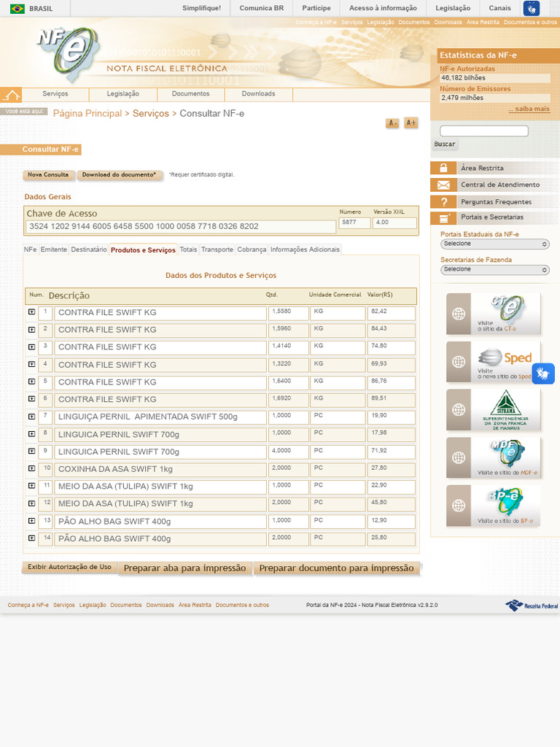Visit the BP-e site banner
Viewport: 560px width, 747px height.
494,506
